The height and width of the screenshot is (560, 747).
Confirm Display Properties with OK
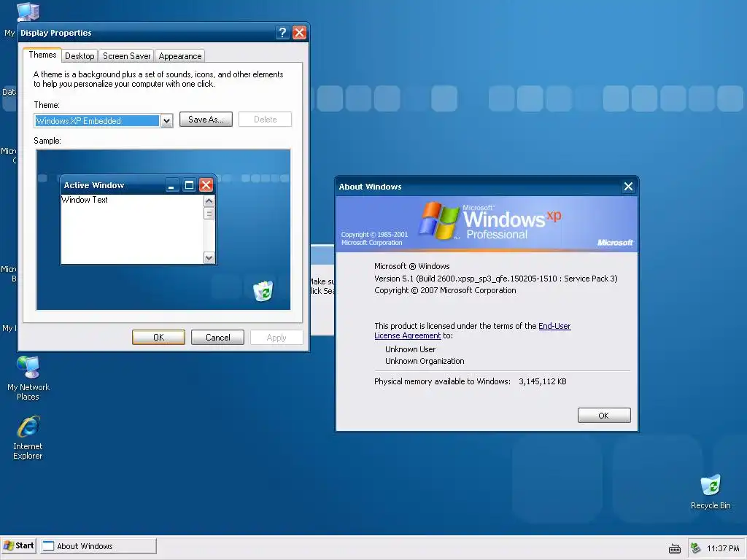pyautogui.click(x=158, y=337)
